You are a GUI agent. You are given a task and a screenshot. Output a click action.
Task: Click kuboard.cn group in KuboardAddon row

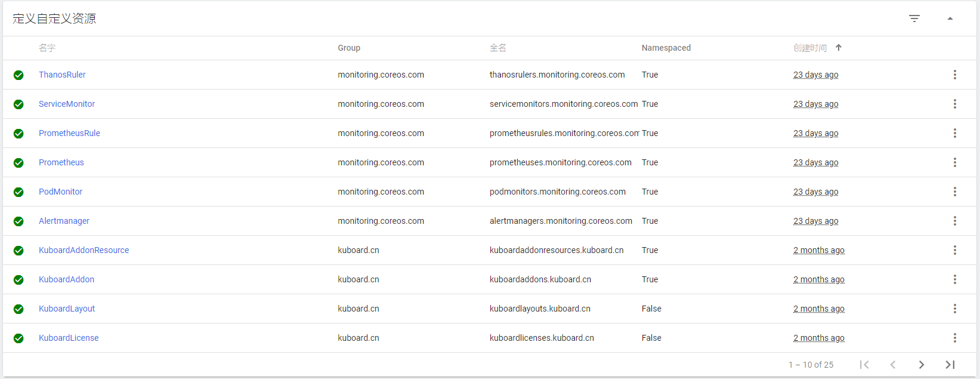358,279
